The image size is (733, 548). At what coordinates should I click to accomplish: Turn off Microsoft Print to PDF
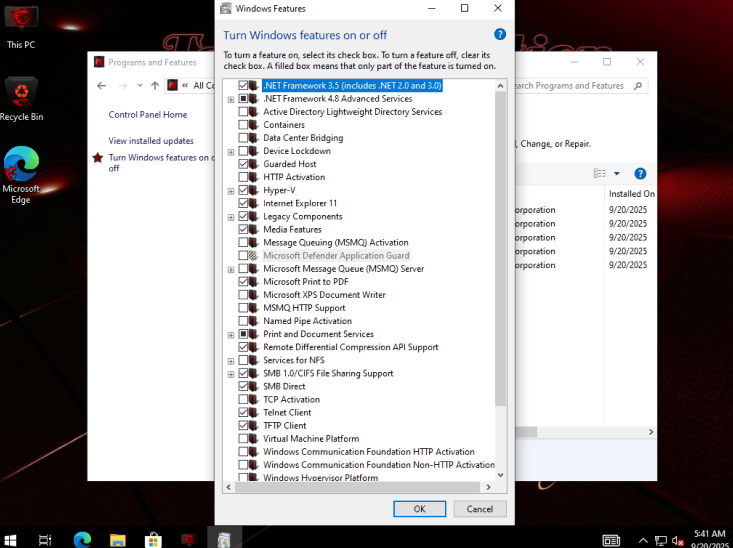[x=243, y=281]
